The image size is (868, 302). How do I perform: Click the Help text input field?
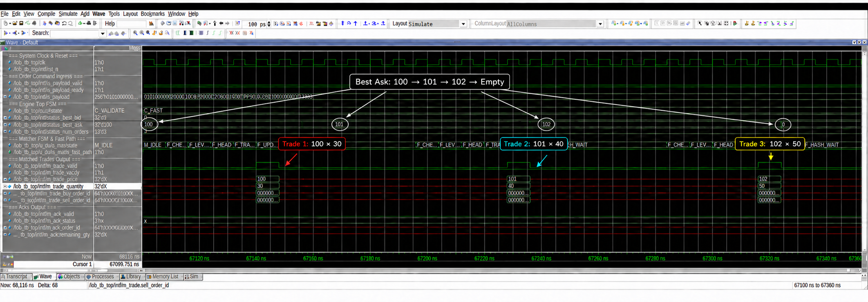131,24
